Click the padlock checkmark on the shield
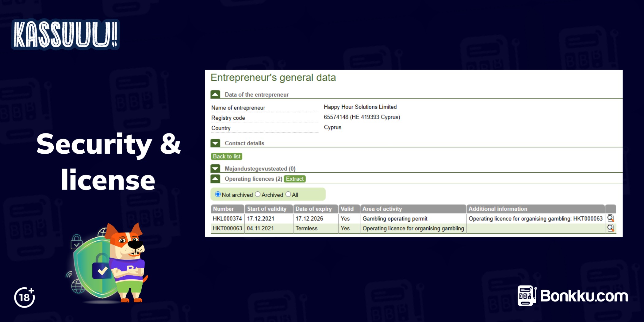 (102, 270)
